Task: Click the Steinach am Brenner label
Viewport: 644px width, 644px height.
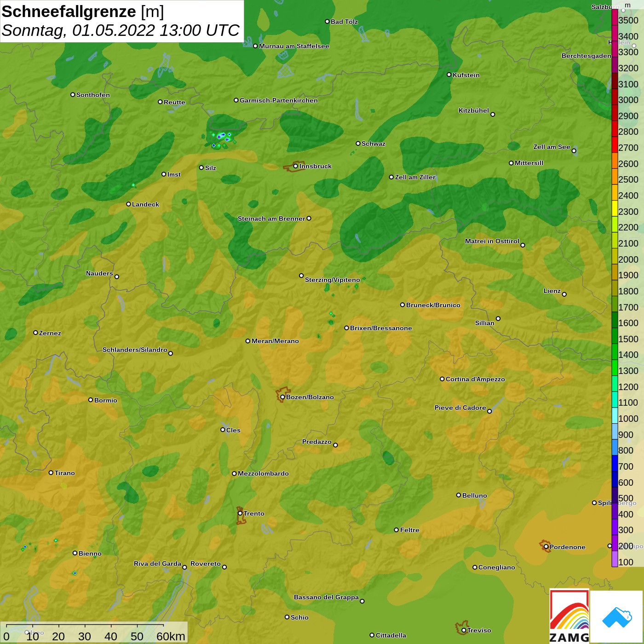Action: 271,218
